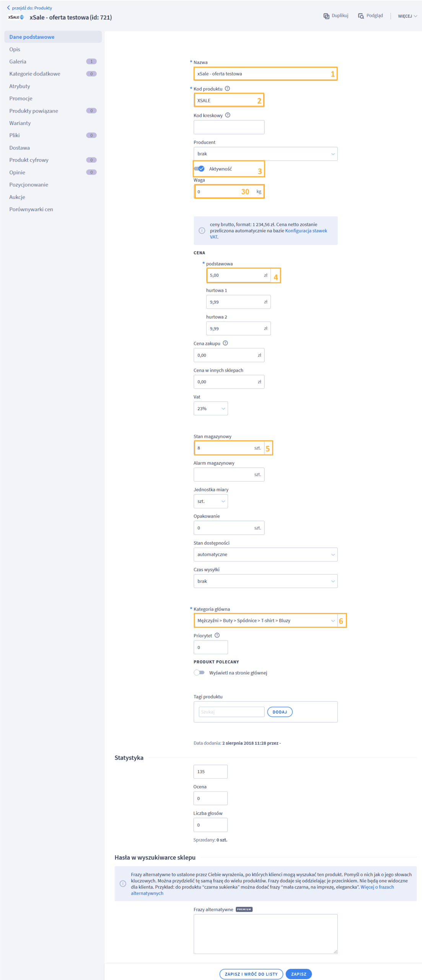Screen dimensions: 422x980
Task: Click help icon next to Kod produktu
Action: click(227, 88)
